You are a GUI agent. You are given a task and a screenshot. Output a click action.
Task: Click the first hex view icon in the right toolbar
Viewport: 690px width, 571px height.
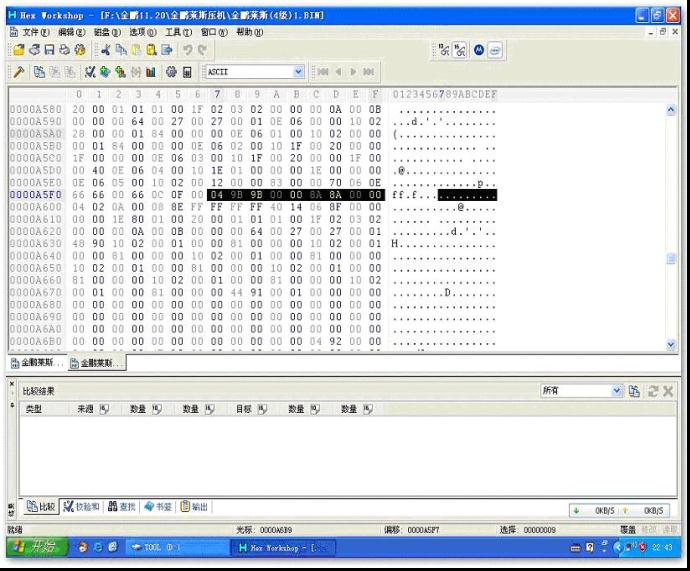click(x=444, y=50)
